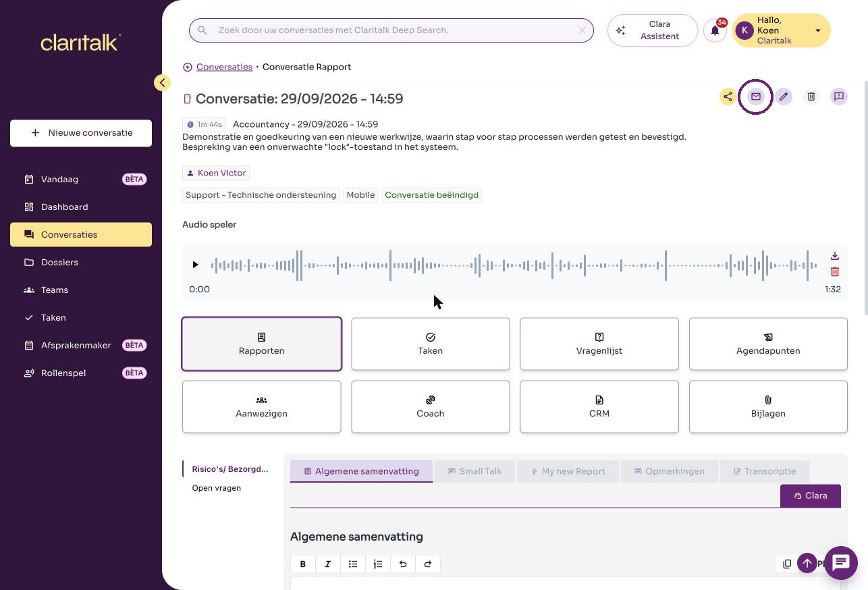The image size is (868, 590).
Task: Collapse the sidebar with yellow arrow
Action: pyautogui.click(x=162, y=82)
